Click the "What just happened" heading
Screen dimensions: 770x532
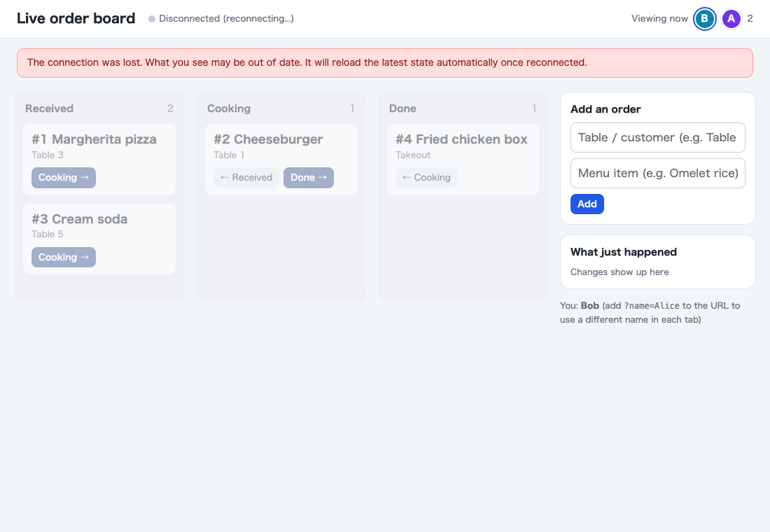[624, 253]
